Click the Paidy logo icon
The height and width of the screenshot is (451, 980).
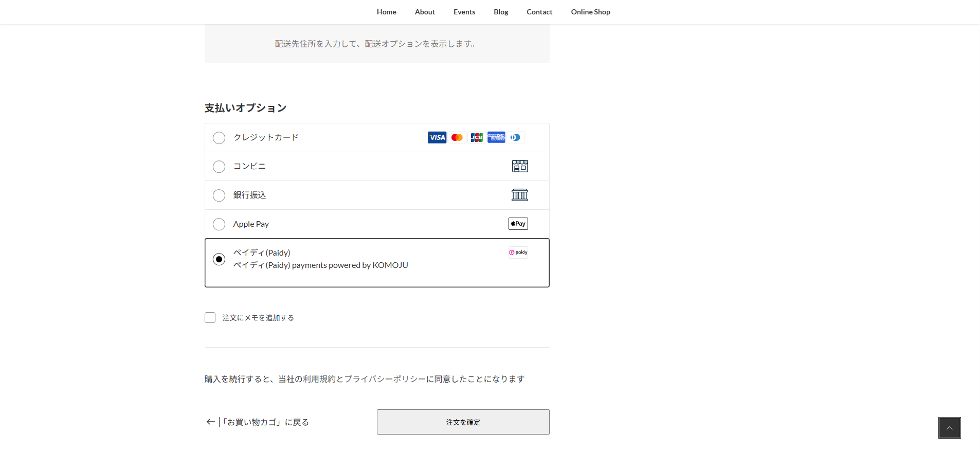[518, 252]
